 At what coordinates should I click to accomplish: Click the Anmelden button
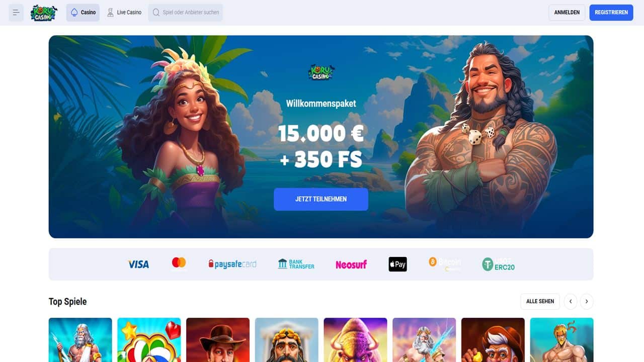pyautogui.click(x=567, y=13)
